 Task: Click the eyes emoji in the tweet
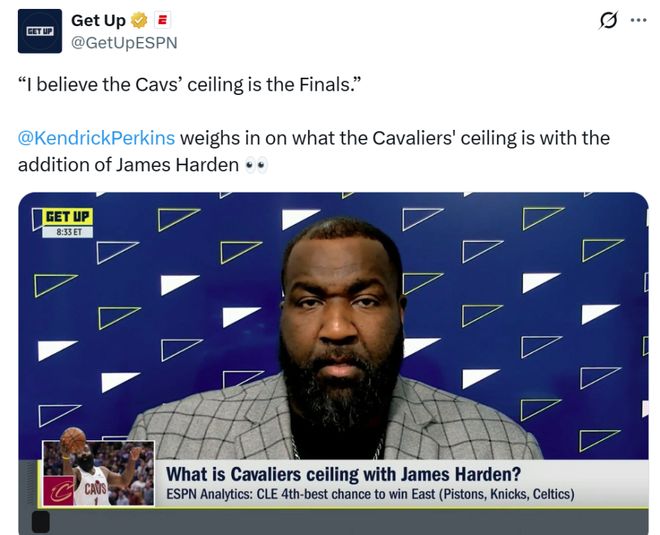point(256,165)
